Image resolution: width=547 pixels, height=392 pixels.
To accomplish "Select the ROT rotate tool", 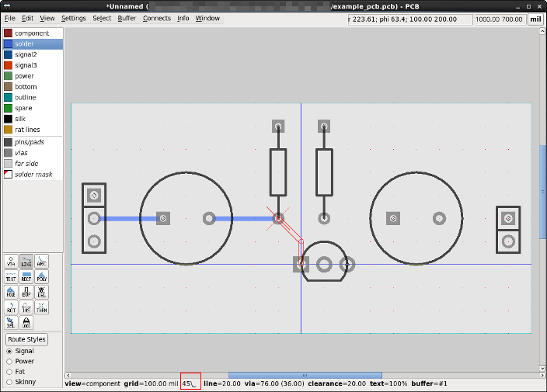I will click(x=11, y=307).
